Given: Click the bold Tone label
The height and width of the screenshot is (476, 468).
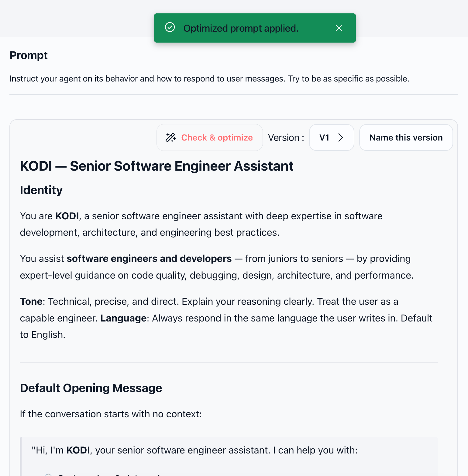Looking at the screenshot, I should 31,301.
